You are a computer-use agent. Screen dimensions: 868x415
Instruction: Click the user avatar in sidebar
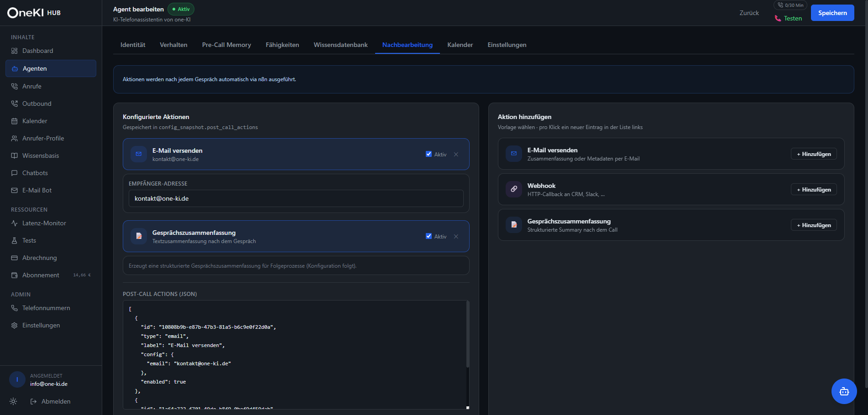click(17, 379)
